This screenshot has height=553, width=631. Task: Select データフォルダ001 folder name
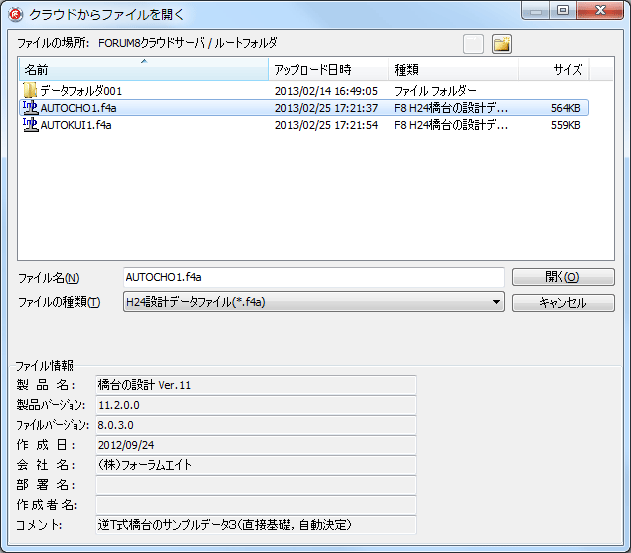coord(81,91)
